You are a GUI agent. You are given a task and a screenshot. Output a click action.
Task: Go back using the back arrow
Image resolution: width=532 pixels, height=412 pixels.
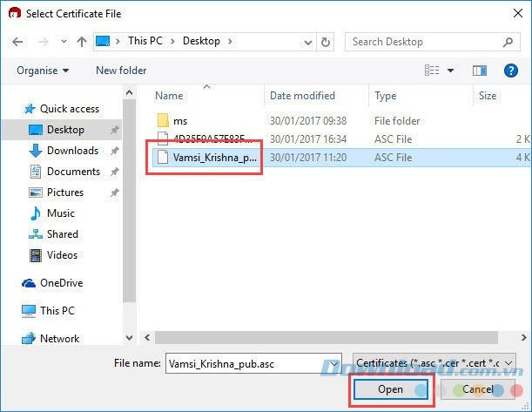(x=17, y=42)
